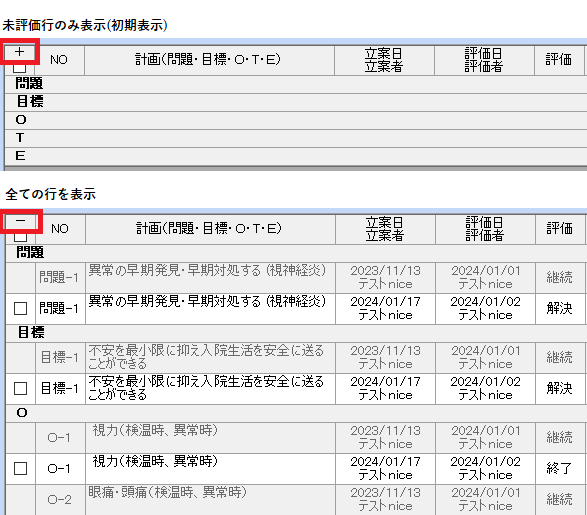The width and height of the screenshot is (587, 515).
Task: Click 2023/11/13 date in the O-2 row
Action: pyautogui.click(x=385, y=493)
